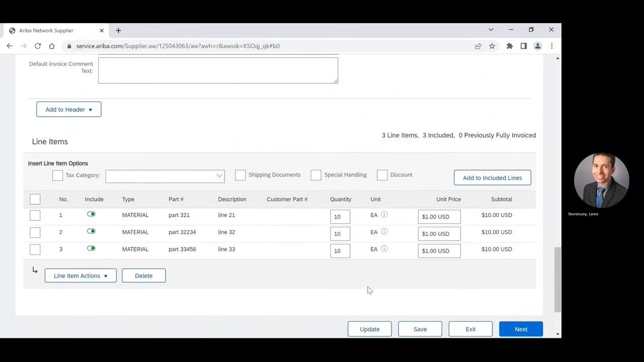Click the info icon next to EA on line 1

tap(384, 215)
